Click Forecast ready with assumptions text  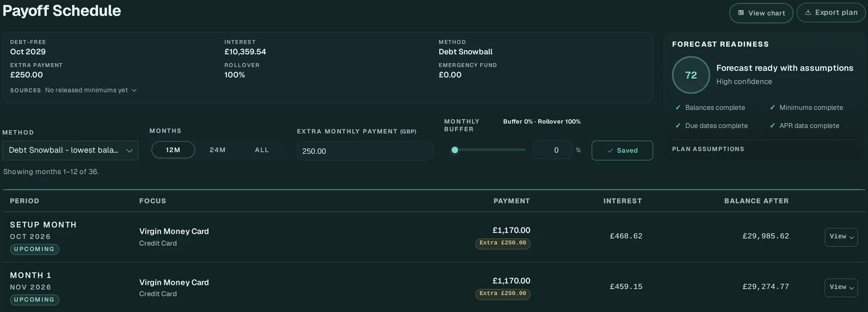(784, 68)
